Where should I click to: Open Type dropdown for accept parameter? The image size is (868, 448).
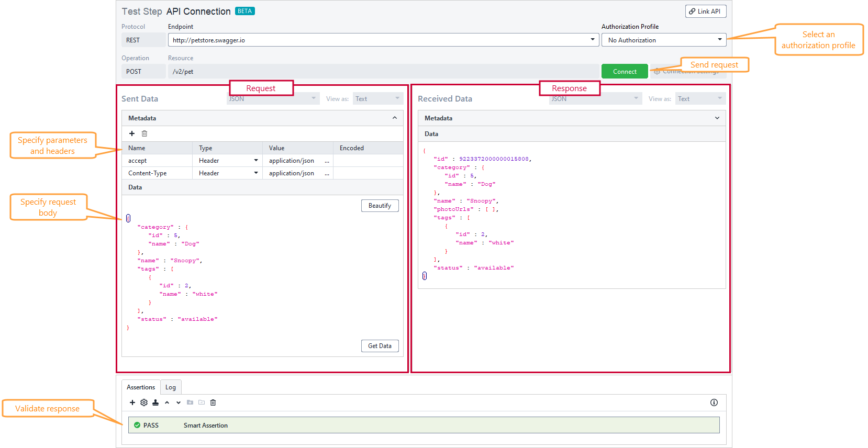pyautogui.click(x=256, y=161)
